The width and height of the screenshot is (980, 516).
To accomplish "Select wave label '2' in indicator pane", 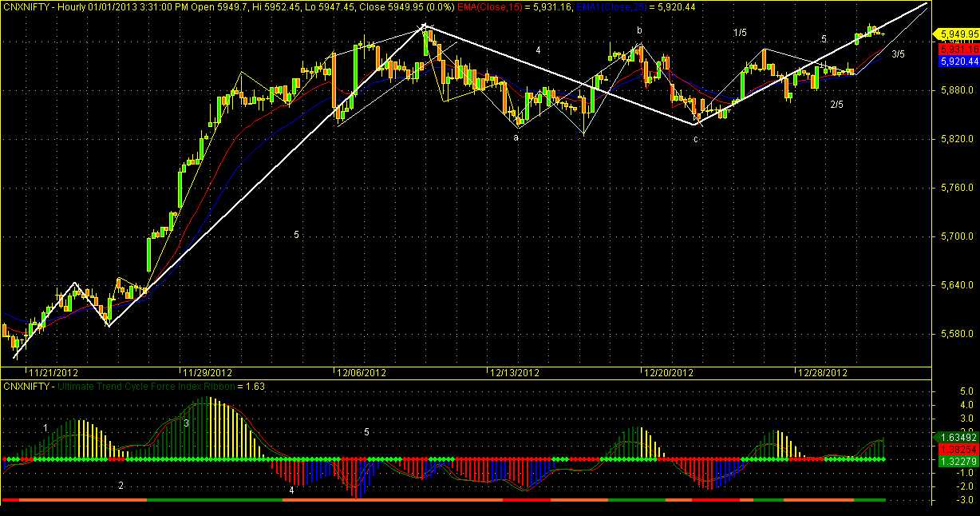I will click(x=121, y=486).
